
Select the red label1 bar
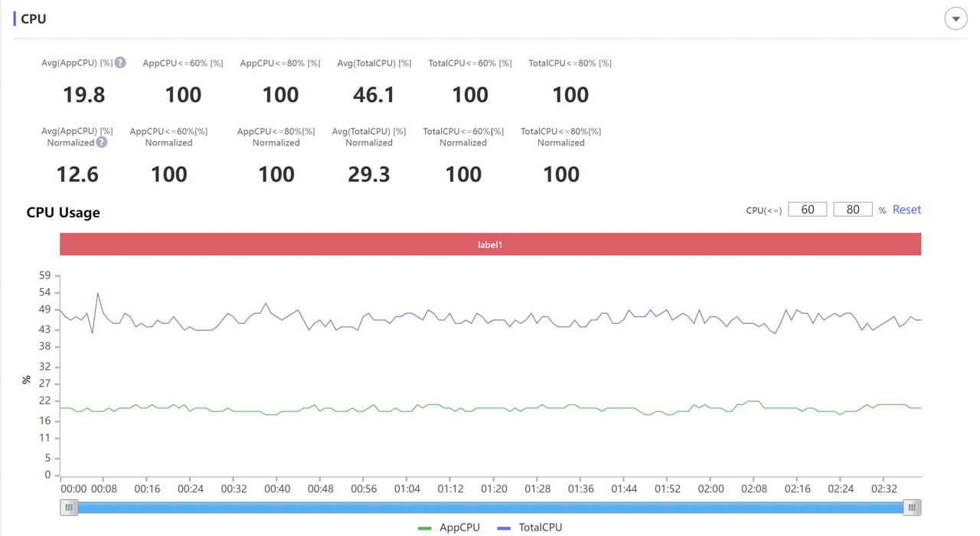(490, 244)
